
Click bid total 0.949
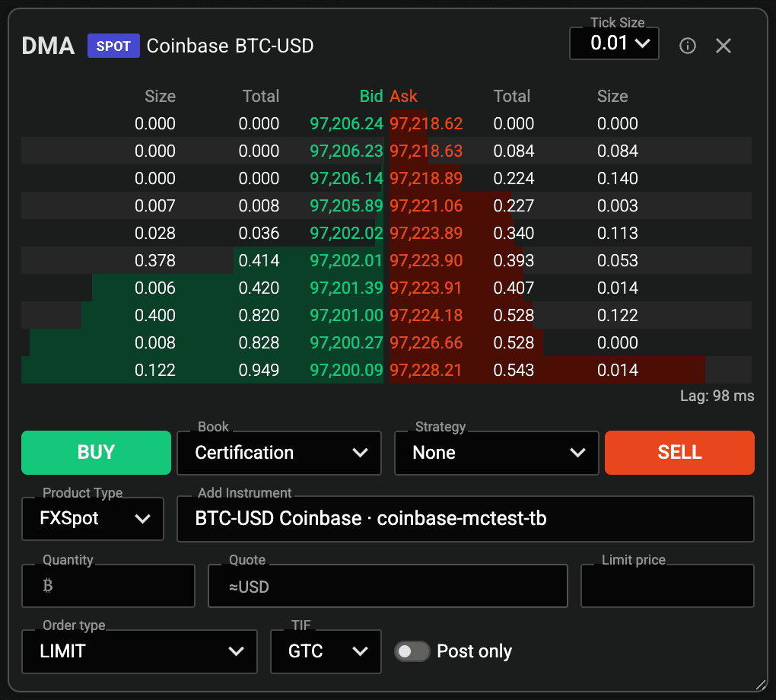click(x=259, y=371)
